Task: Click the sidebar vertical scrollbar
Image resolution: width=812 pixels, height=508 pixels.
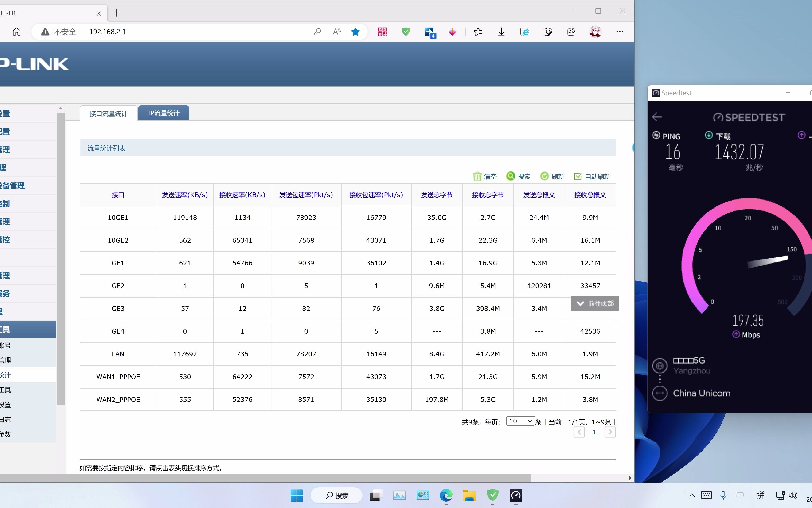Action: (x=61, y=259)
